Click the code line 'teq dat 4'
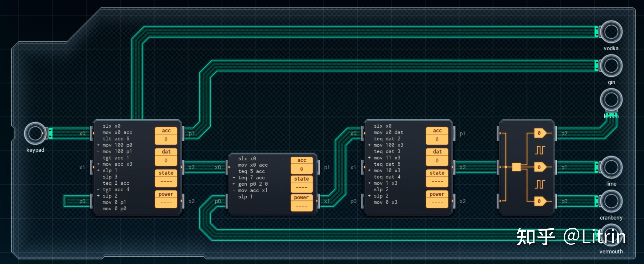 [x=387, y=177]
